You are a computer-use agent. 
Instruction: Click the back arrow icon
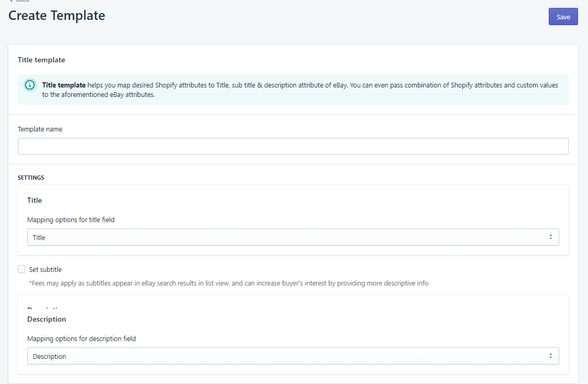point(11,1)
